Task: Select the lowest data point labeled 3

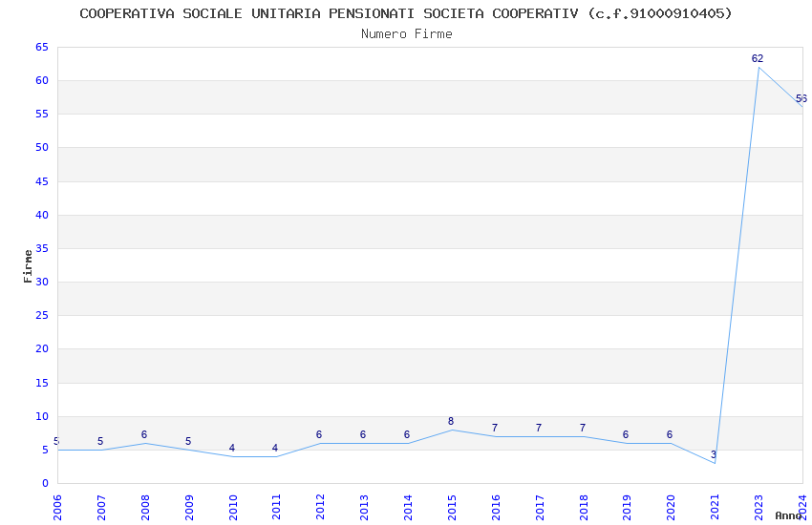Action: 714,455
